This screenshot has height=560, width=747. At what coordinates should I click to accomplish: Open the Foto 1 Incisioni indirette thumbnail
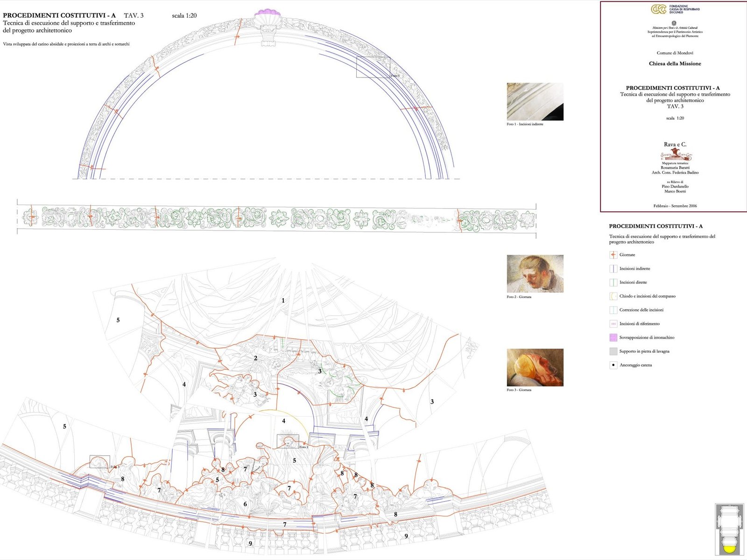click(535, 102)
